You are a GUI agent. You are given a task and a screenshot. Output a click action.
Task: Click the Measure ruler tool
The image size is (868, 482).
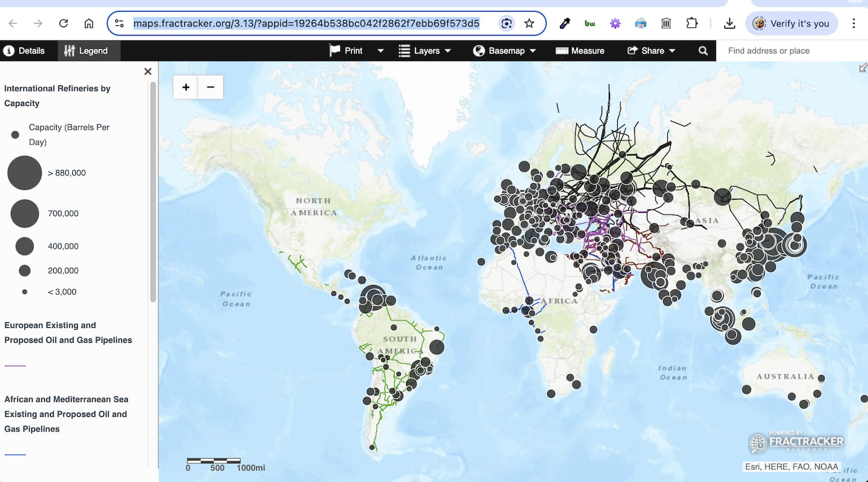pos(580,51)
